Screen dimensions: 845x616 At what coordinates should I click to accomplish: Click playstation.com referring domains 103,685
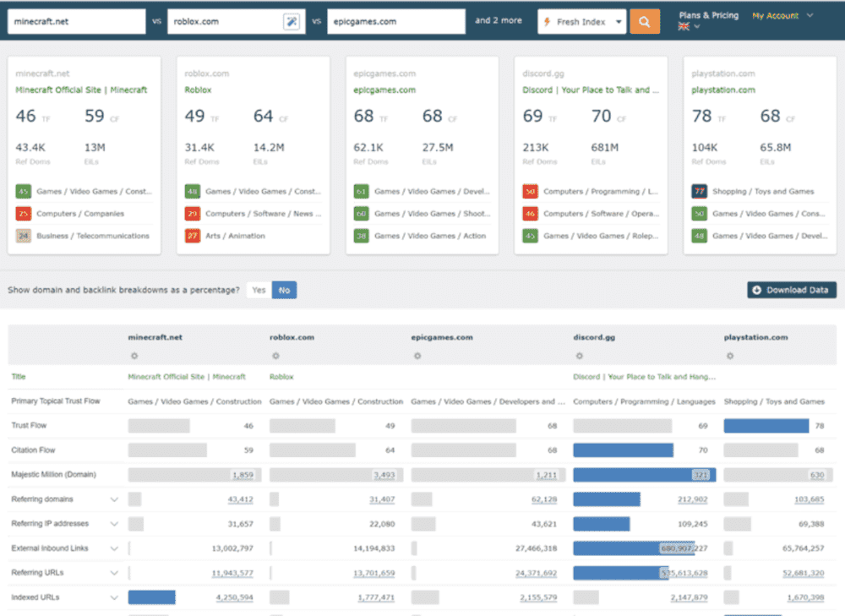[x=809, y=499]
